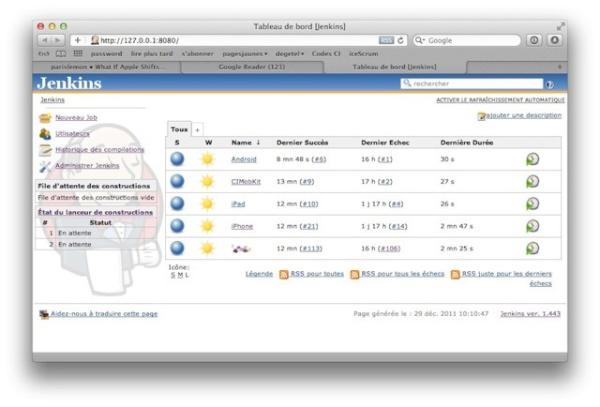The height and width of the screenshot is (407, 600).
Task: Open iPhone last success build #21
Action: (x=309, y=226)
